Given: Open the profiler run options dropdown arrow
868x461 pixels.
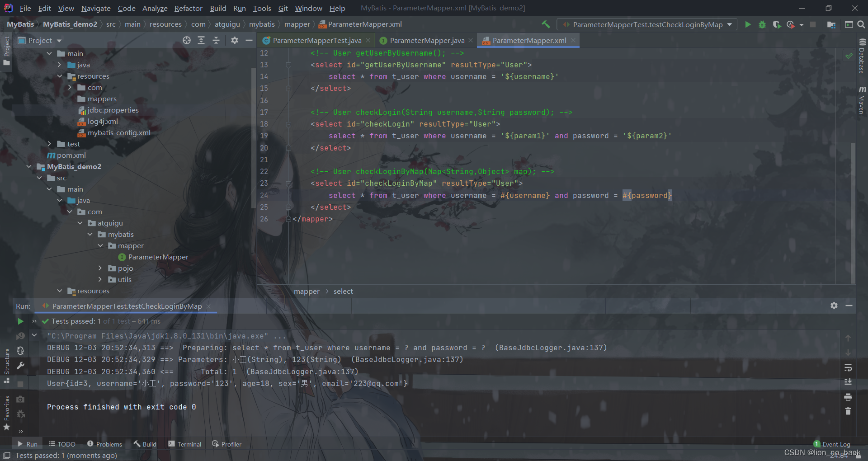Looking at the screenshot, I should pos(802,25).
